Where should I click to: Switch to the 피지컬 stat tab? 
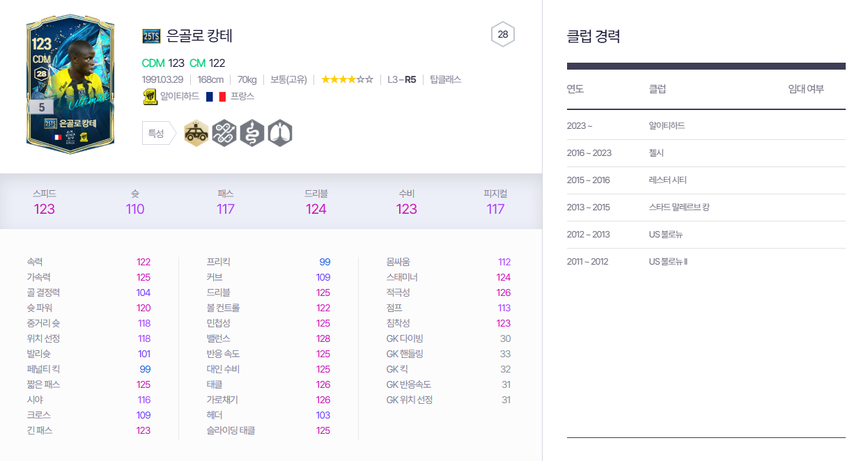point(495,200)
